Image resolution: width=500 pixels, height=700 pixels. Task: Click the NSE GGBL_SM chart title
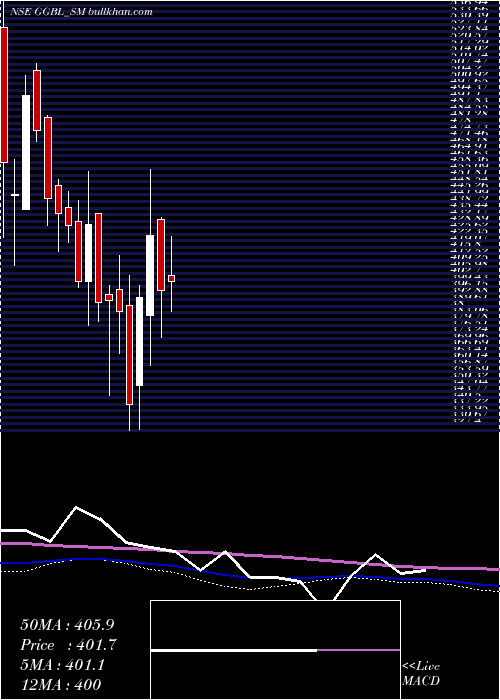(x=81, y=12)
